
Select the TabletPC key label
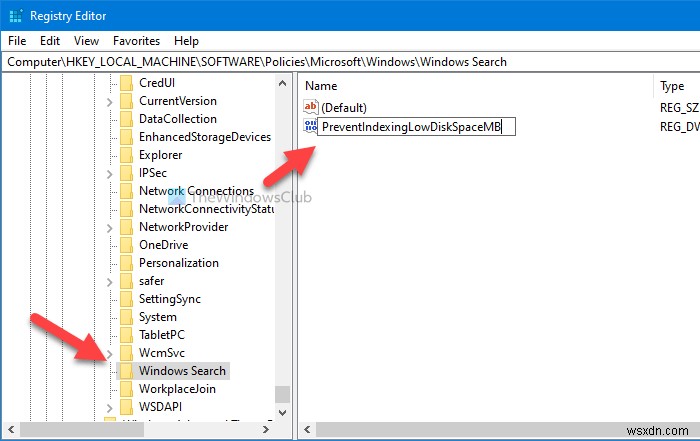162,335
